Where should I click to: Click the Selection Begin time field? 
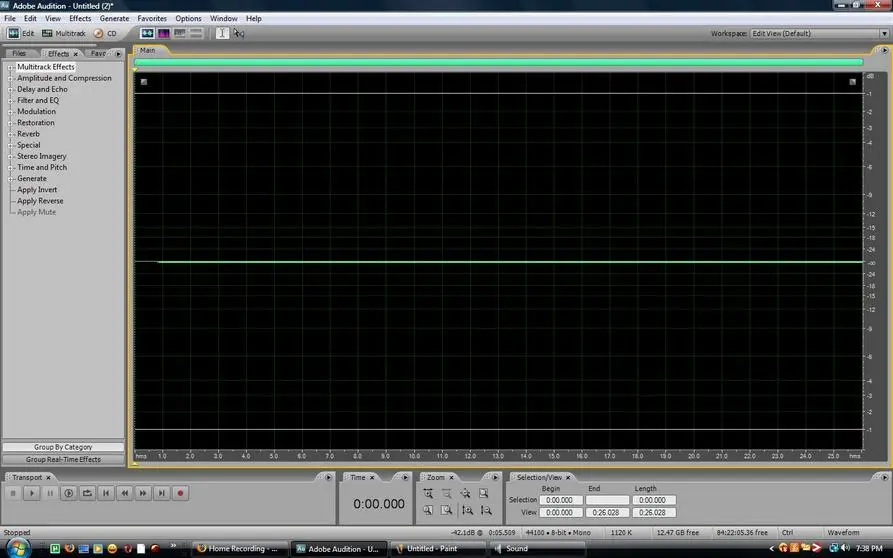tap(560, 500)
